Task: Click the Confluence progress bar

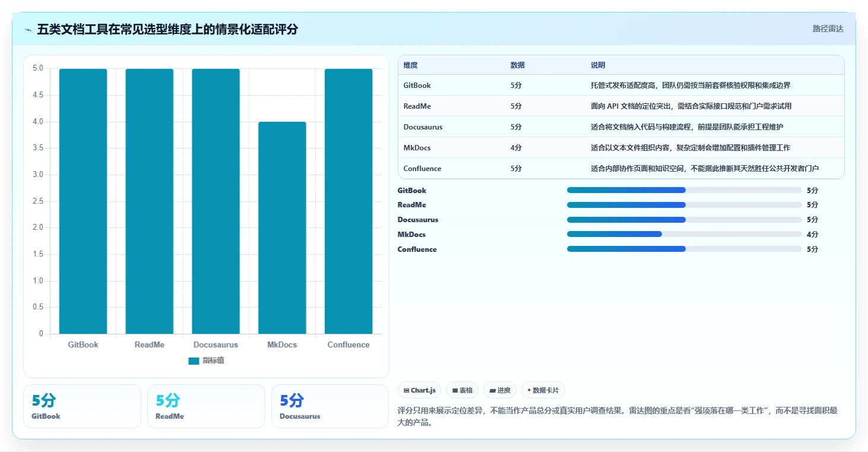Action: (684, 249)
